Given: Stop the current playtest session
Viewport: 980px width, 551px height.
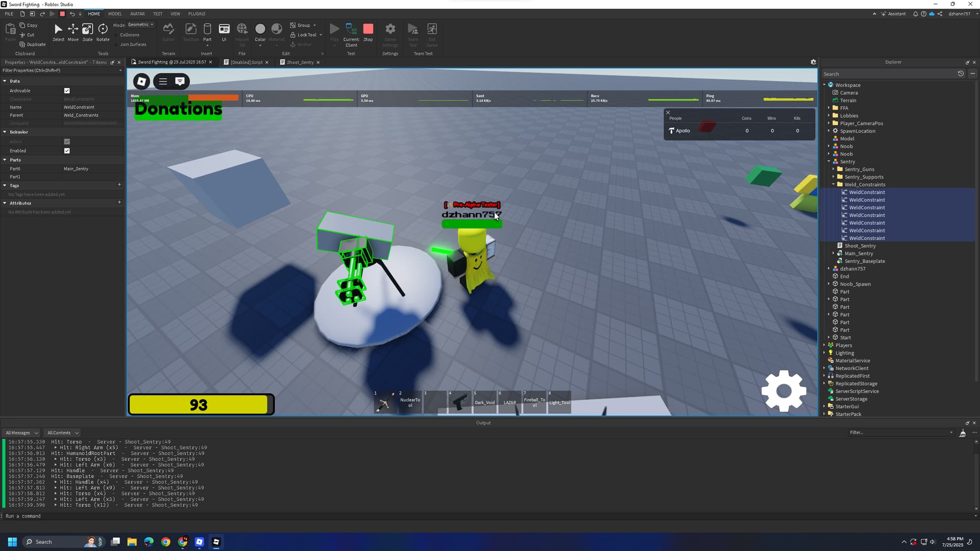Looking at the screenshot, I should (x=368, y=31).
